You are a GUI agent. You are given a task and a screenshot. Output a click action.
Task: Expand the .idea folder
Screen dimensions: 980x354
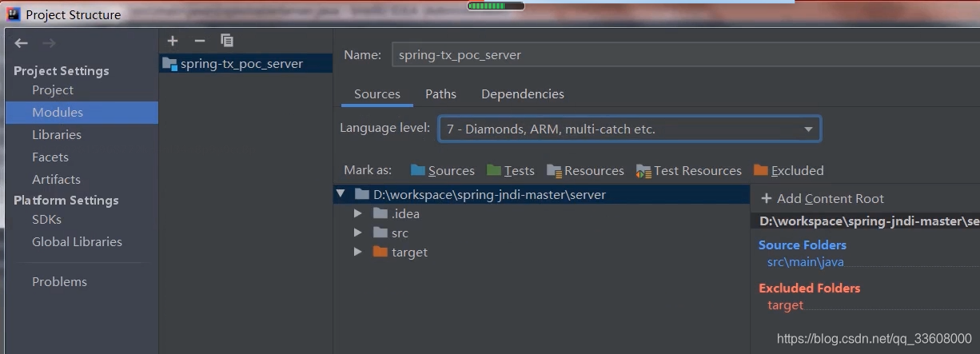(357, 213)
